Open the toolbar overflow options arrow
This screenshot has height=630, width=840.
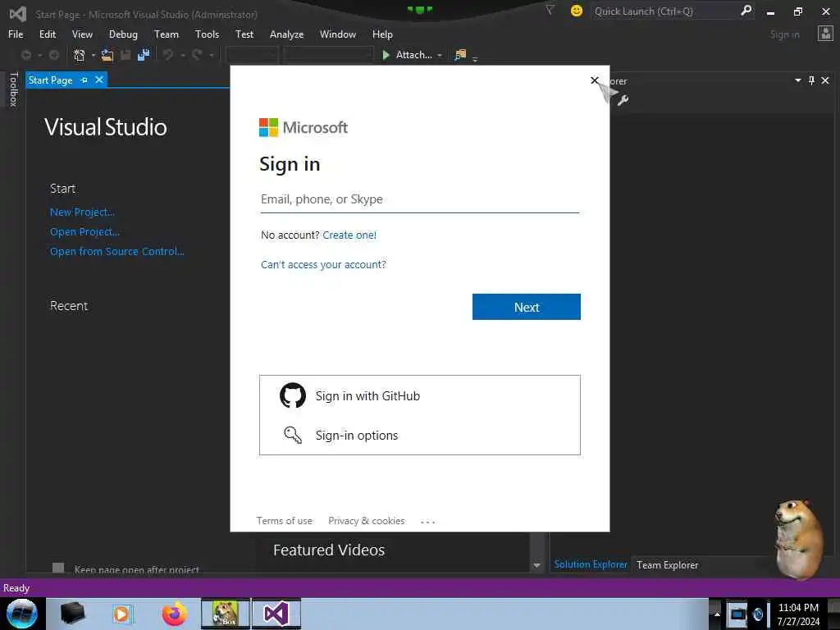475,59
